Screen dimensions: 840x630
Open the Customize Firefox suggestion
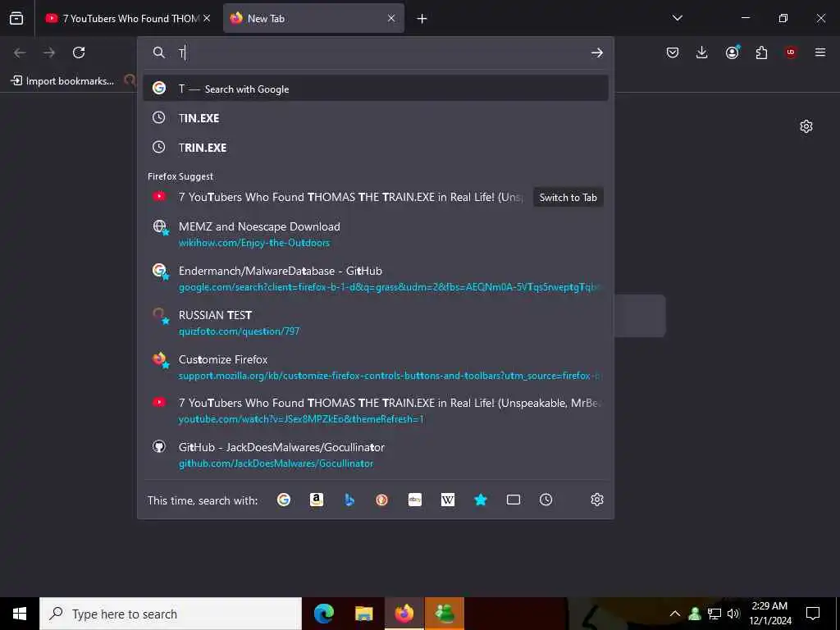[x=376, y=367]
